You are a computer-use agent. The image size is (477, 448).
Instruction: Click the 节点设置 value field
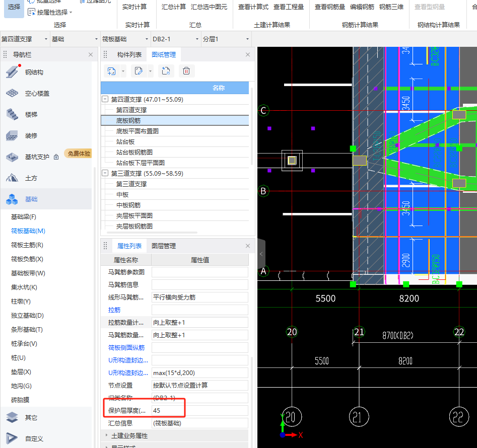200,386
